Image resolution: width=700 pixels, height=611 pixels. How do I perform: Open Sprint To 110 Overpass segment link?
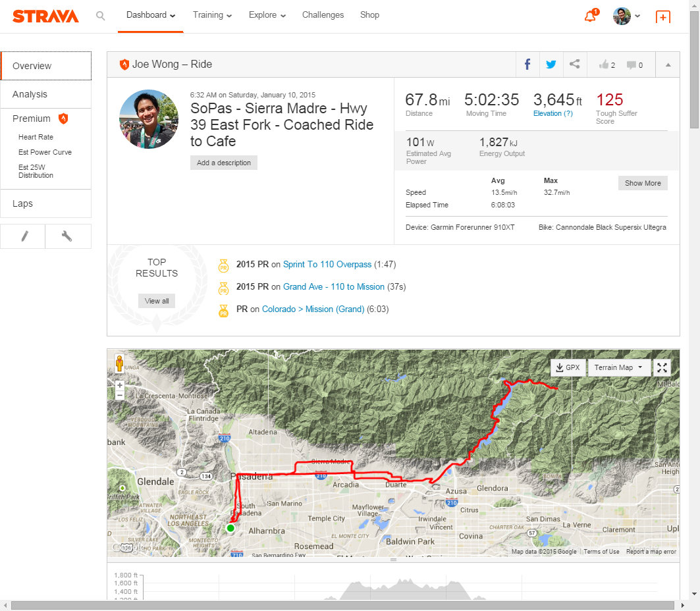tap(327, 264)
